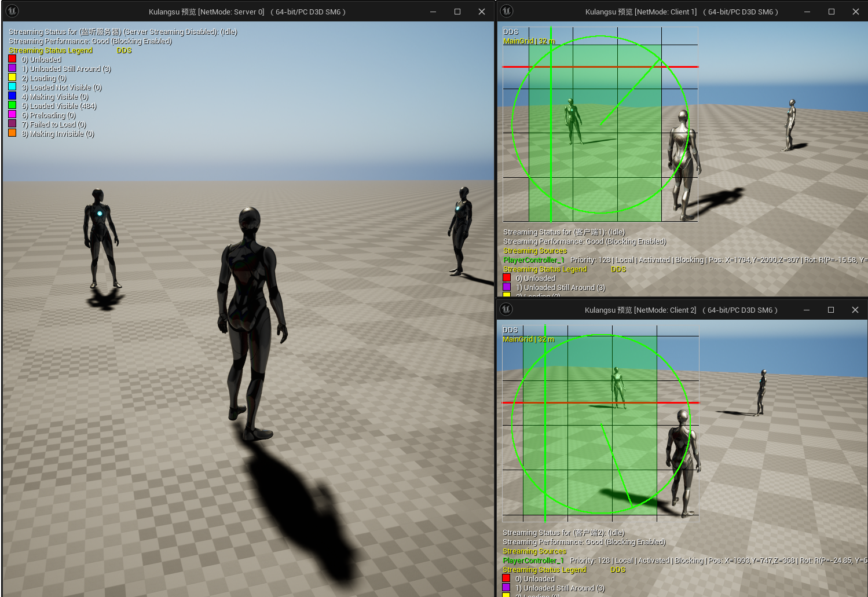The height and width of the screenshot is (597, 868).
Task: Click 'PlayerController_1' in Client 1 window
Action: [x=534, y=260]
